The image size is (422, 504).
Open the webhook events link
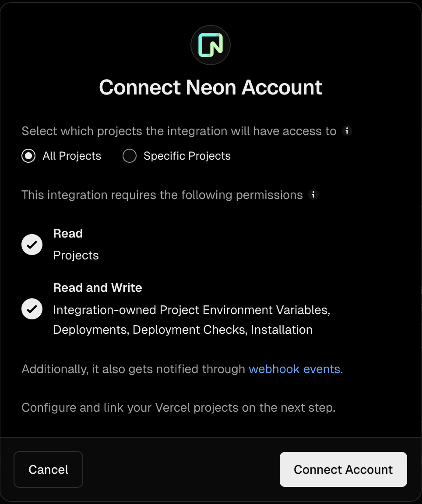(295, 369)
